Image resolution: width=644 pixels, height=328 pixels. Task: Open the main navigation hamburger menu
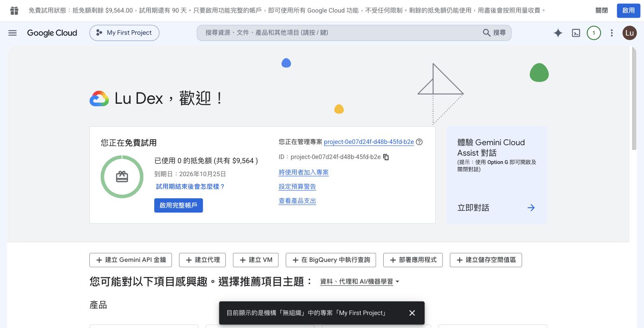13,33
